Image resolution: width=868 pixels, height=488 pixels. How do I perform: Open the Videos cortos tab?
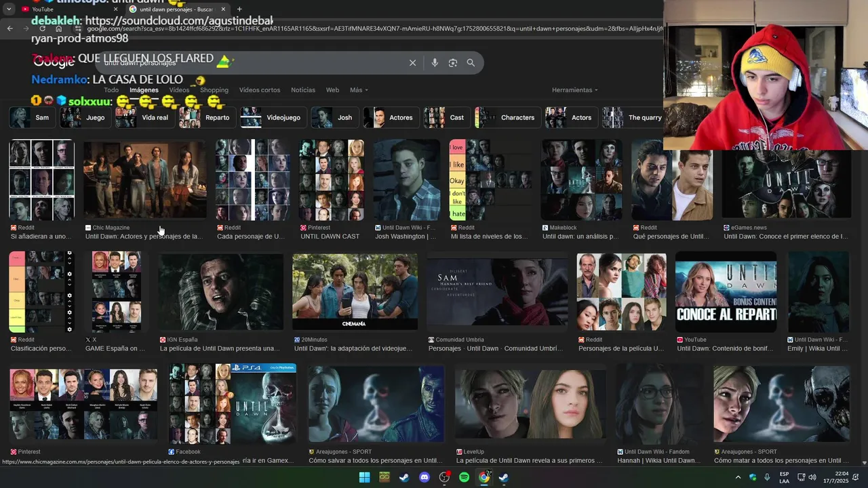coord(260,90)
